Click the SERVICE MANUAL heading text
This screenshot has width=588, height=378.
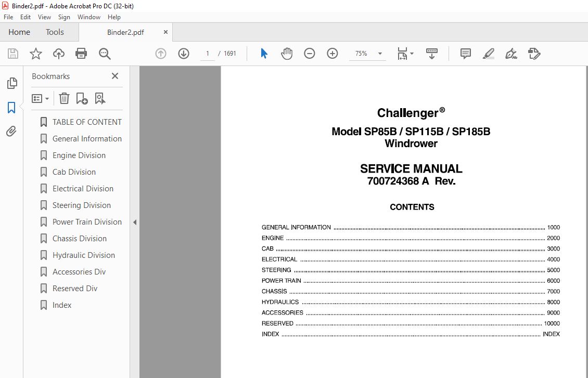pyautogui.click(x=412, y=168)
